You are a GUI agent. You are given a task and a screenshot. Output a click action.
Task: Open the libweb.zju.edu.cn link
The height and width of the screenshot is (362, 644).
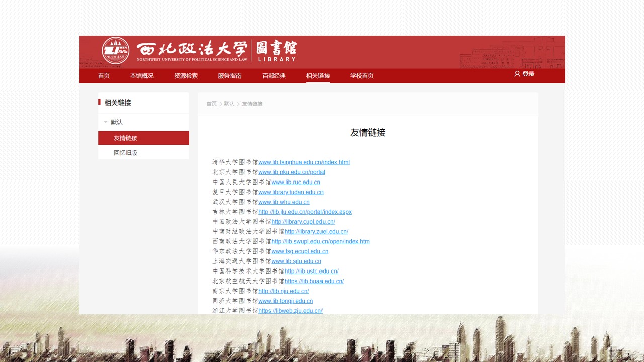pos(290,311)
